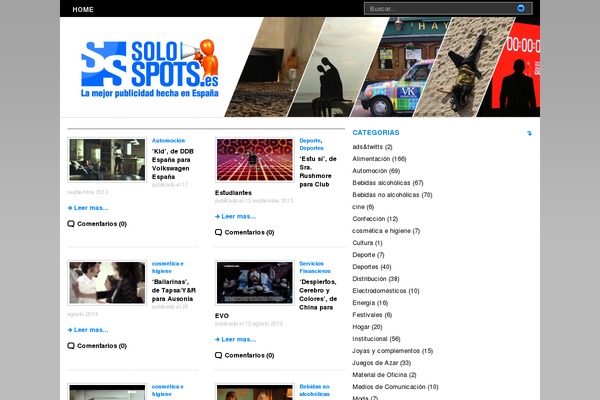Select category Alimentación (166)
The height and width of the screenshot is (400, 600).
(x=379, y=158)
